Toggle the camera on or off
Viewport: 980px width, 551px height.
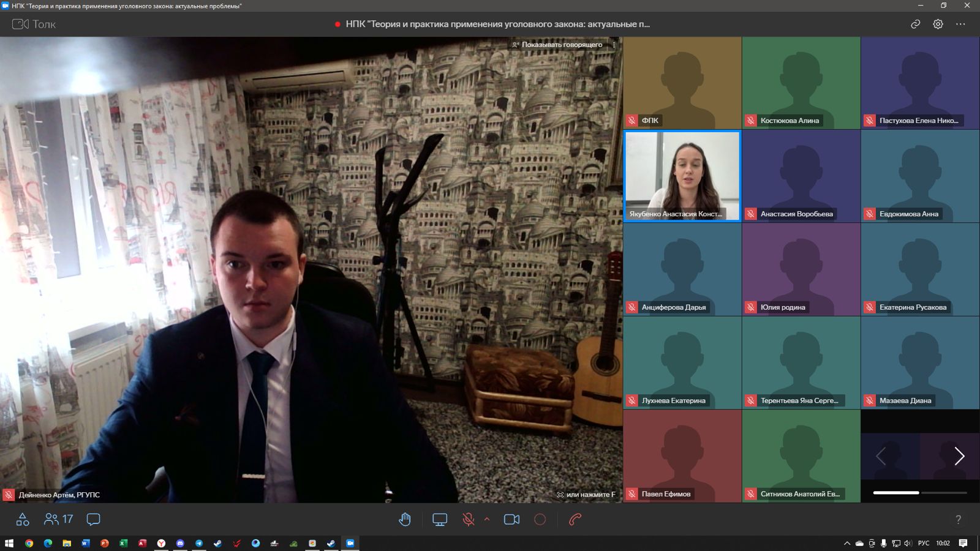pos(511,520)
